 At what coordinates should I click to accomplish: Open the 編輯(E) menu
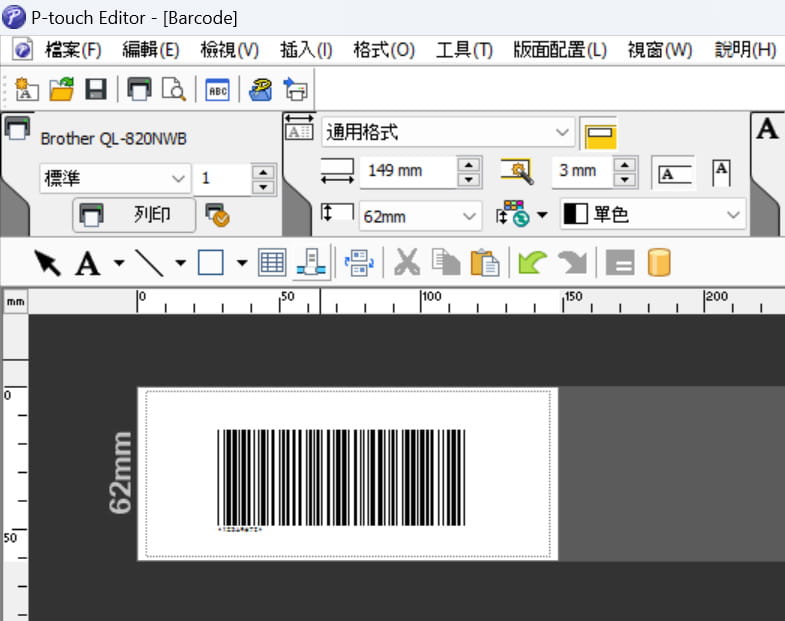[x=150, y=50]
